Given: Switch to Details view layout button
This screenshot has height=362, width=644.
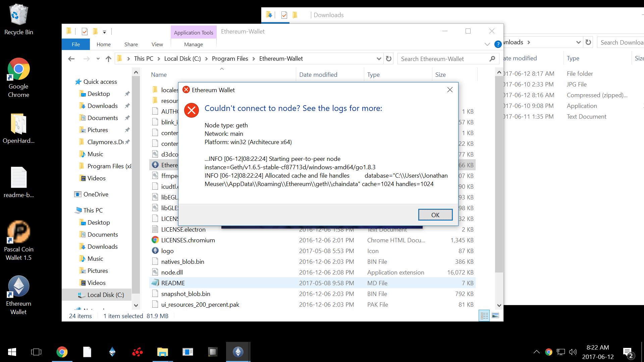Looking at the screenshot, I should (484, 316).
